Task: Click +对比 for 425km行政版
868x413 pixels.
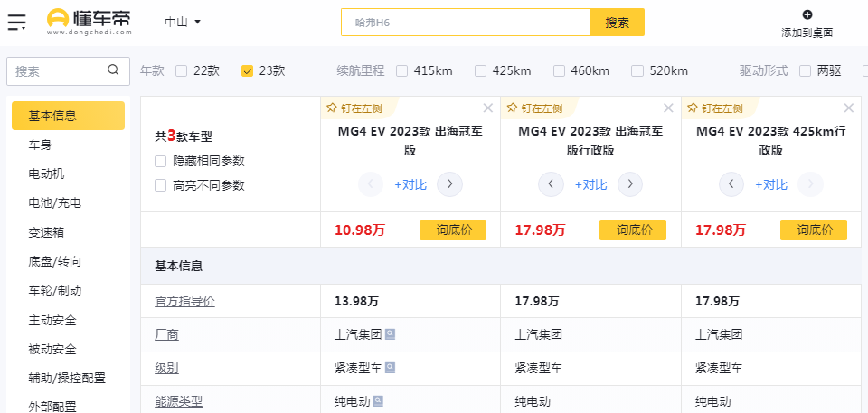Action: (x=771, y=185)
